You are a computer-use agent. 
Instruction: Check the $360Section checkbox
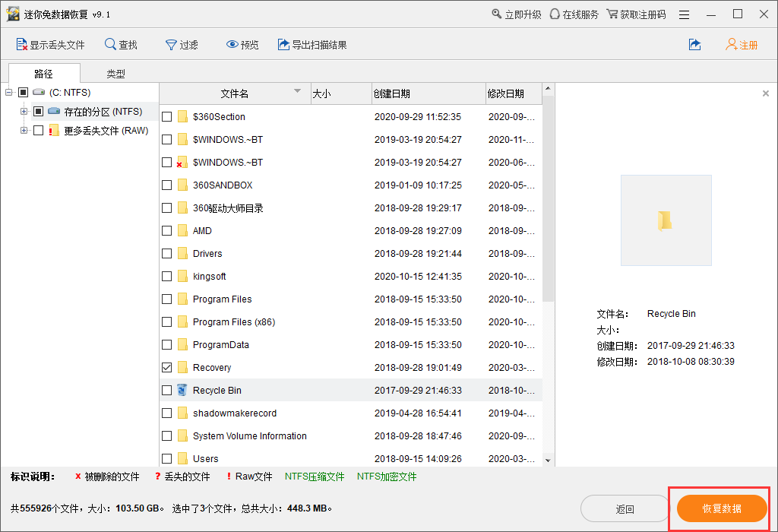click(167, 116)
